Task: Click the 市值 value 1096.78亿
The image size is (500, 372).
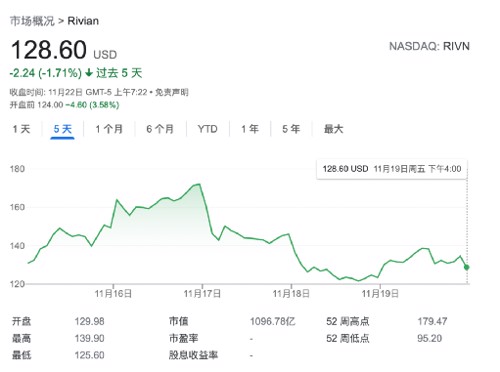Action: (273, 321)
